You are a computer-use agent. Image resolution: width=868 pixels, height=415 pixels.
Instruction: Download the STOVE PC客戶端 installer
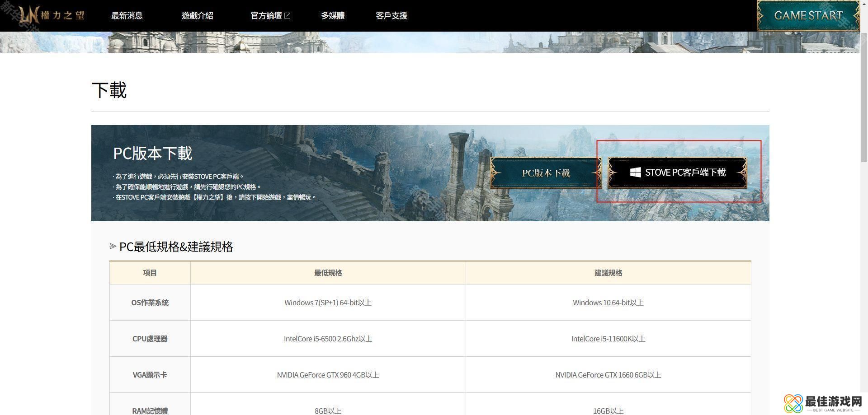[677, 173]
